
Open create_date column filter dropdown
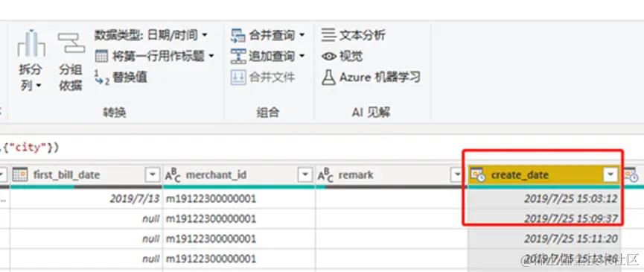[x=610, y=175]
